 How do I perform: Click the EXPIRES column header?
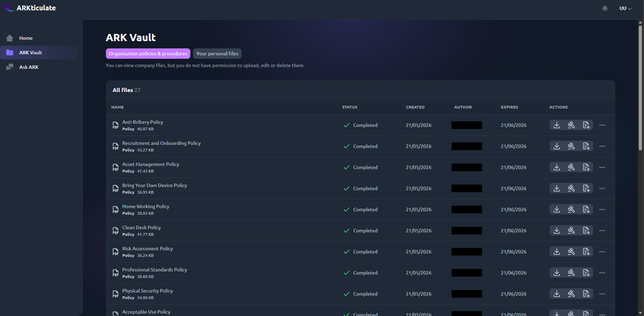tap(509, 107)
